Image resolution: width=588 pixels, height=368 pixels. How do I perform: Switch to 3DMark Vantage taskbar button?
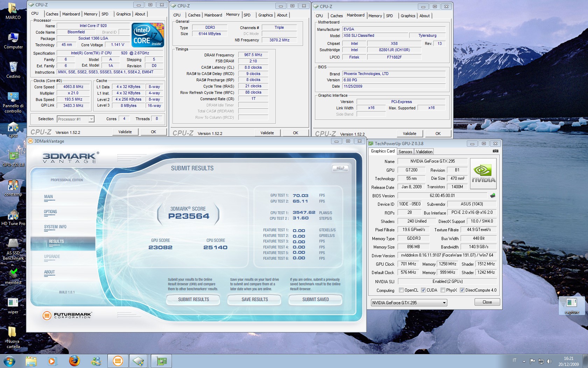coord(118,361)
